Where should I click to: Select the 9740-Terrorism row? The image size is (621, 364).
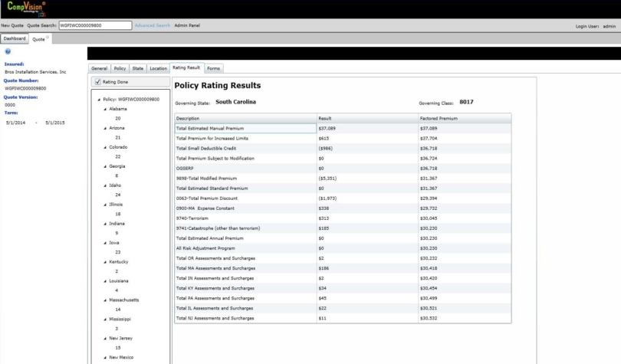coord(343,218)
